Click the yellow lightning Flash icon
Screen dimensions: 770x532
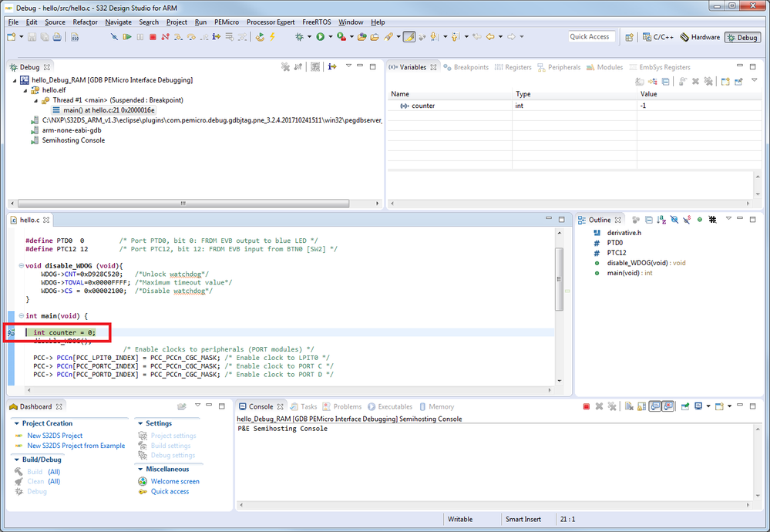[x=272, y=37]
